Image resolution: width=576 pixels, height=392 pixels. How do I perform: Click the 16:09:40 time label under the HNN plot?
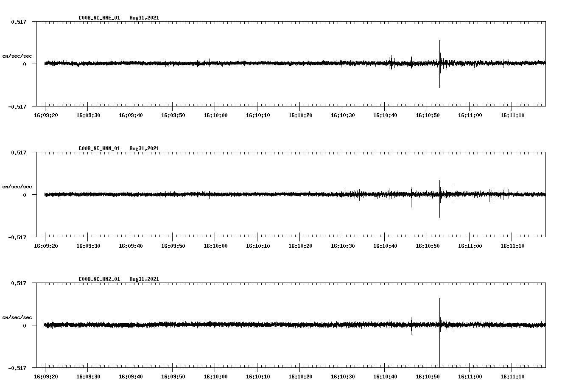(131, 246)
